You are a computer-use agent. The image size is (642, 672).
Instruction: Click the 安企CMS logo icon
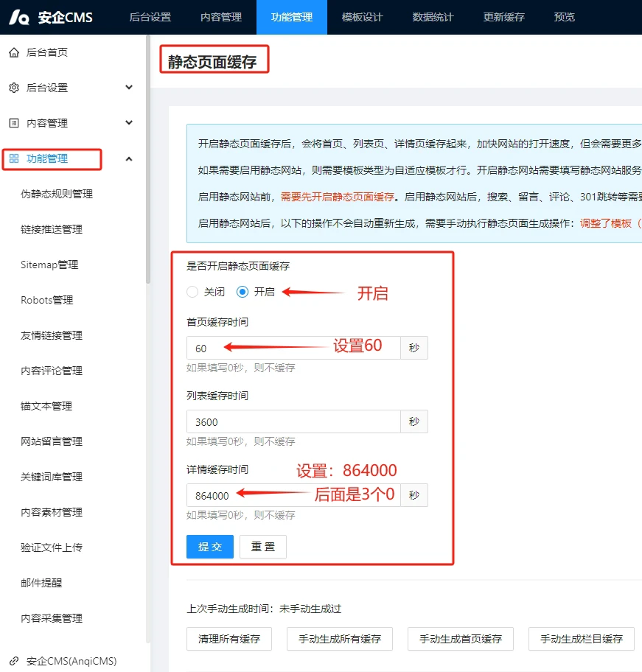coord(19,18)
